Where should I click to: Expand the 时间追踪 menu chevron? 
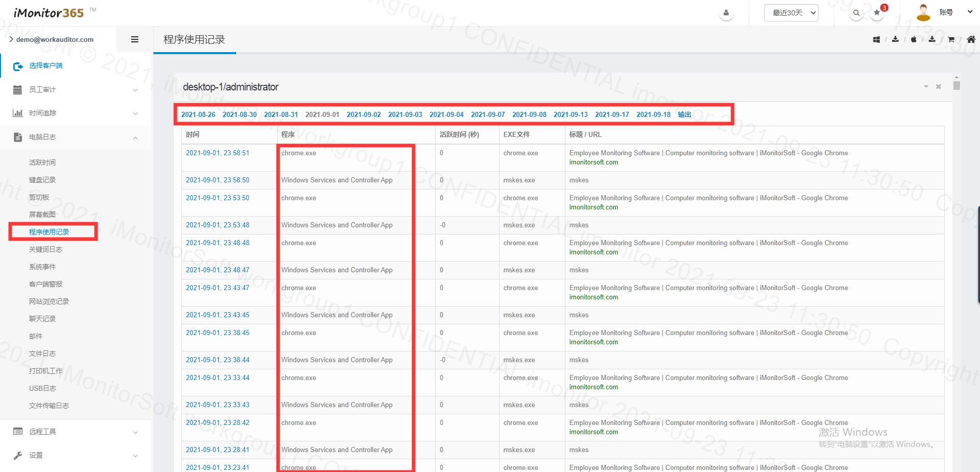[135, 113]
